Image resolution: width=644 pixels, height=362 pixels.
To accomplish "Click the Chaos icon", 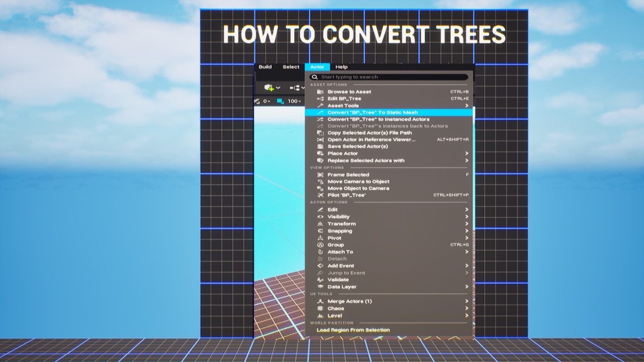I will (320, 308).
